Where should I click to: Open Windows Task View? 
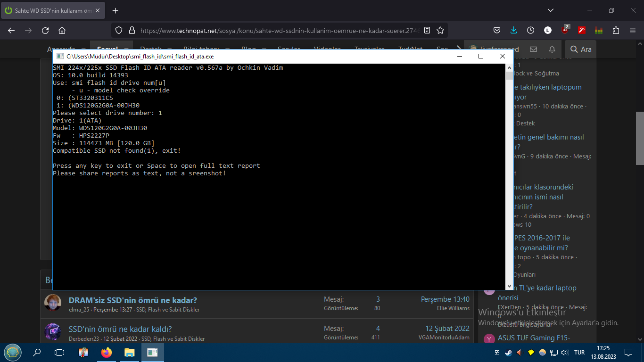[x=59, y=353]
